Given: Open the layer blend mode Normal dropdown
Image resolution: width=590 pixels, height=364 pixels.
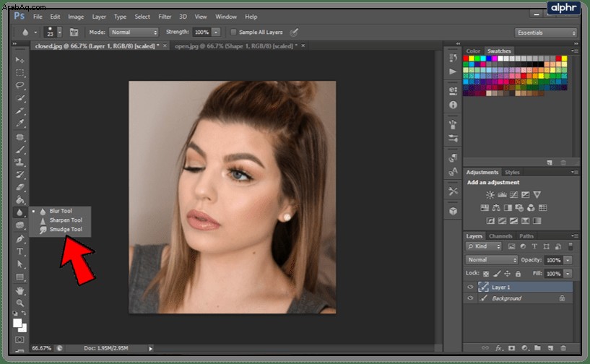Looking at the screenshot, I should [492, 260].
